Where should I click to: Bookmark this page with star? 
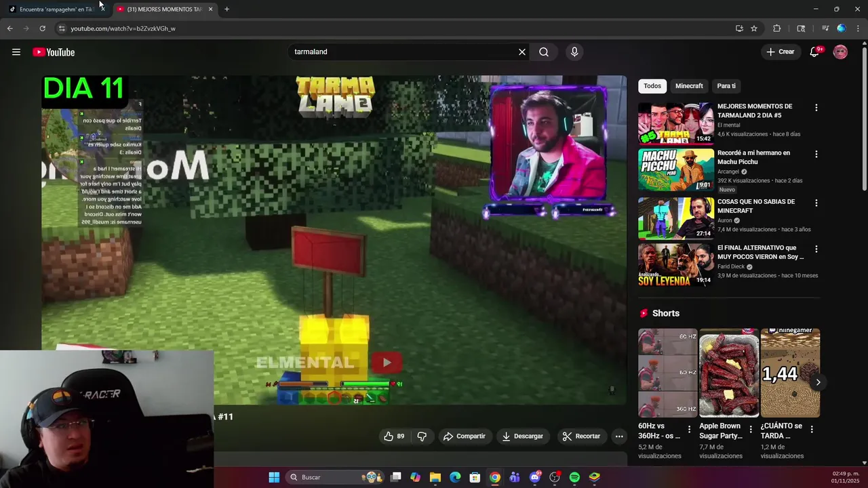click(754, 28)
